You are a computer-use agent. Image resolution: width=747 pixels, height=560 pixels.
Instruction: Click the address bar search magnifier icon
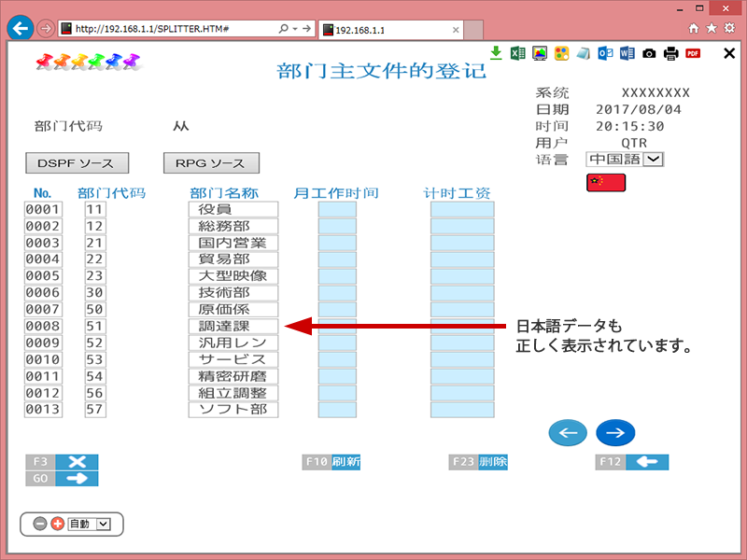coord(284,29)
